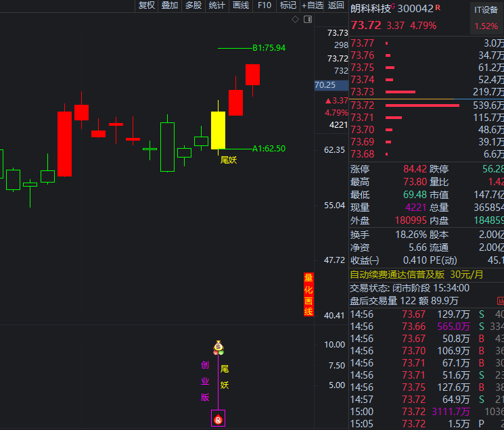Viewport: 504px width, 430px height.
Task: Click the sector change 1.52%
Action: pyautogui.click(x=486, y=26)
